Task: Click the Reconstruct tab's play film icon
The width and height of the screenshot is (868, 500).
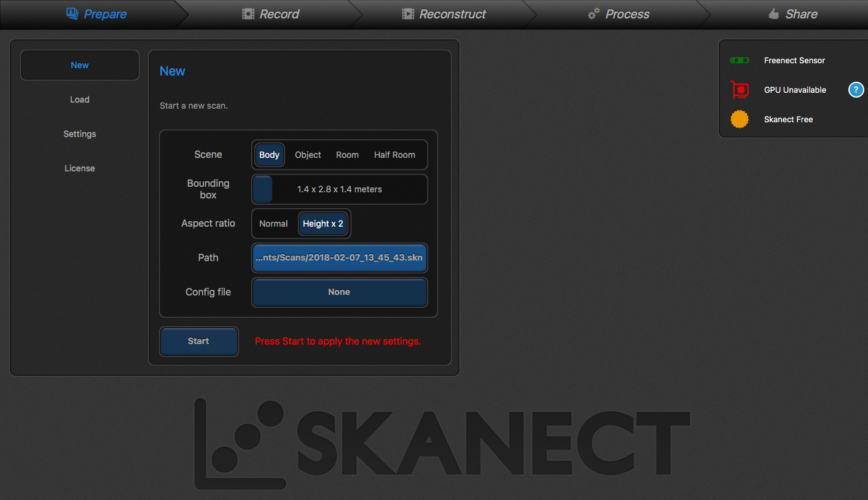Action: coord(408,14)
